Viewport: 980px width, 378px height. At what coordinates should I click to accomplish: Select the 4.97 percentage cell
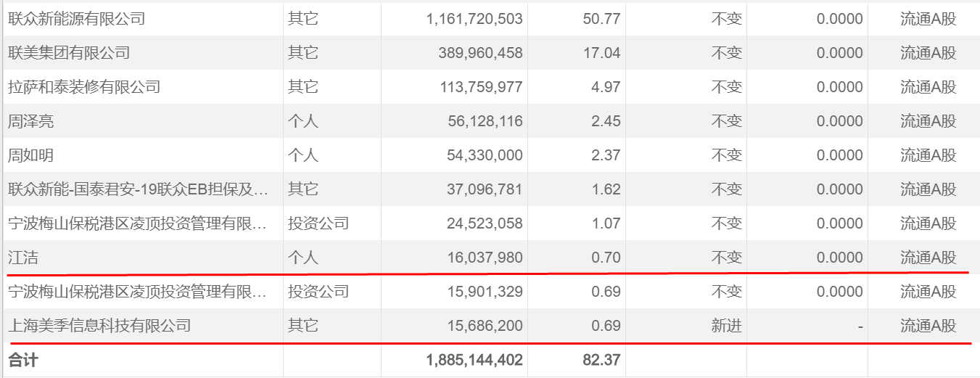pyautogui.click(x=606, y=87)
